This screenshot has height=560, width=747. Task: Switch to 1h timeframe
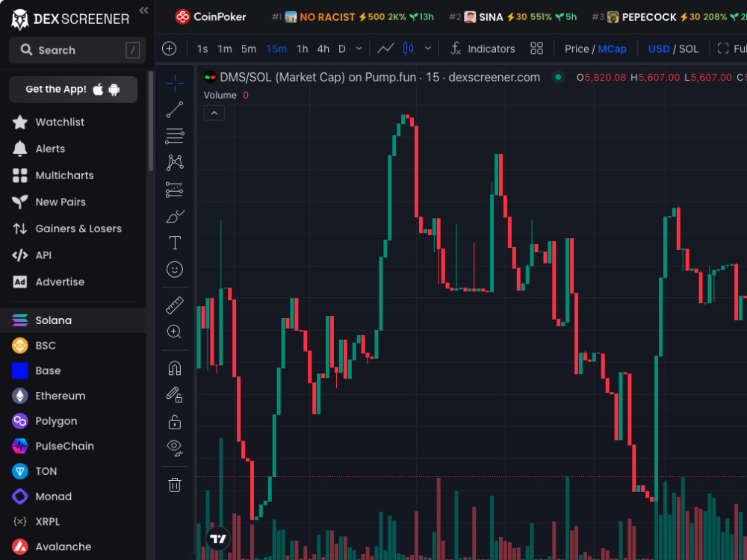pos(302,49)
